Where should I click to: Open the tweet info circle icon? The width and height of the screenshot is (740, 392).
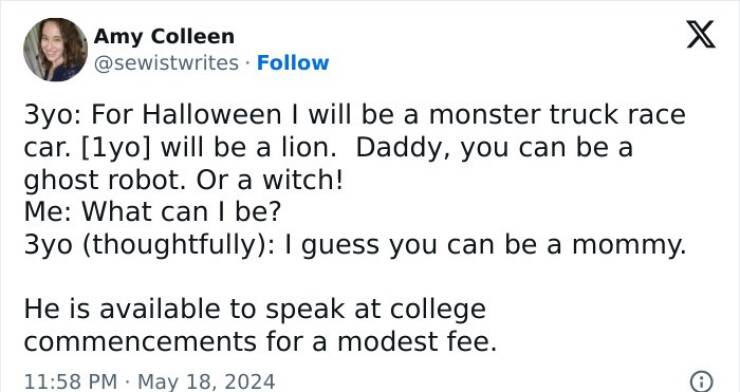point(701,380)
